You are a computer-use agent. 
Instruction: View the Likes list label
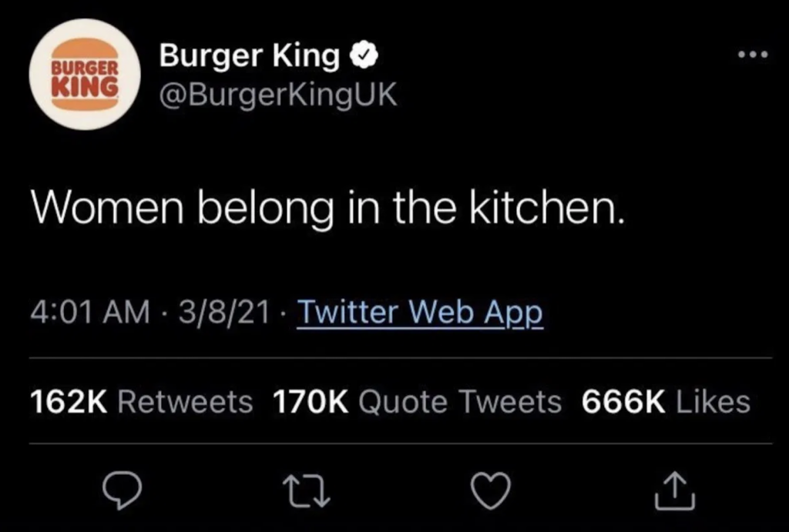click(712, 401)
